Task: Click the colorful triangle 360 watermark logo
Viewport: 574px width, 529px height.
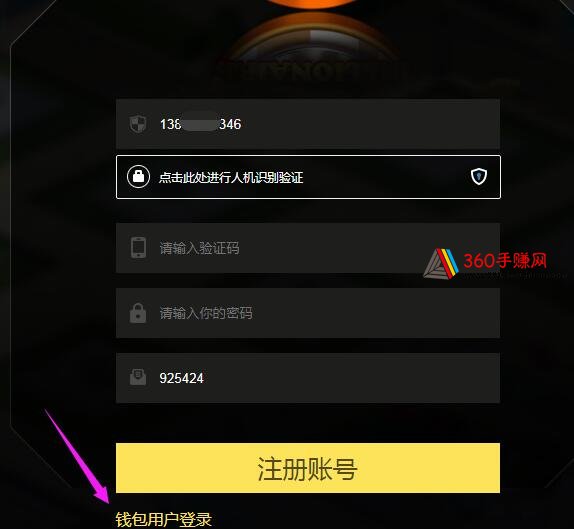Action: (x=441, y=264)
